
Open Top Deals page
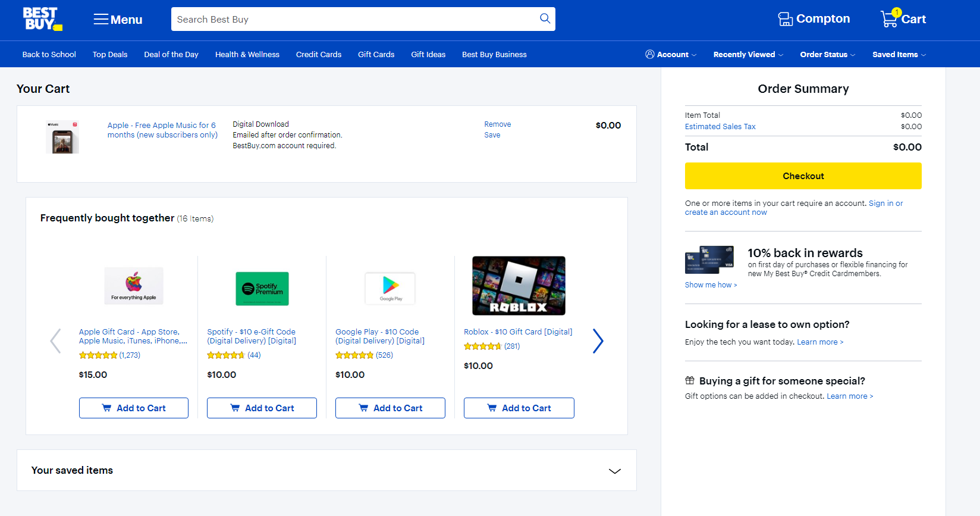click(x=110, y=54)
